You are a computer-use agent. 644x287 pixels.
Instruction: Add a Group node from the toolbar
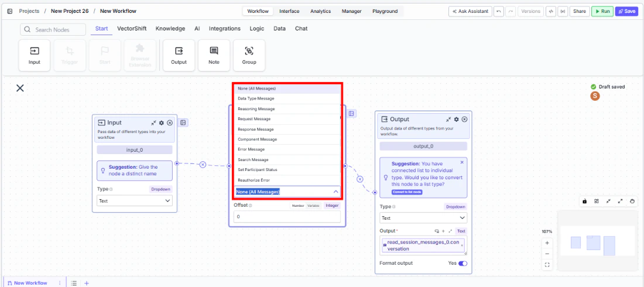(x=249, y=56)
